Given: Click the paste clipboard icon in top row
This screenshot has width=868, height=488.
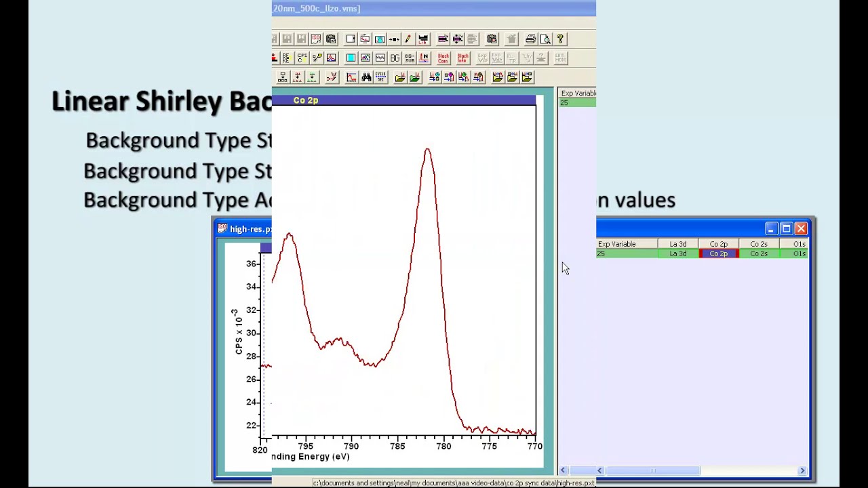Looking at the screenshot, I should [492, 39].
